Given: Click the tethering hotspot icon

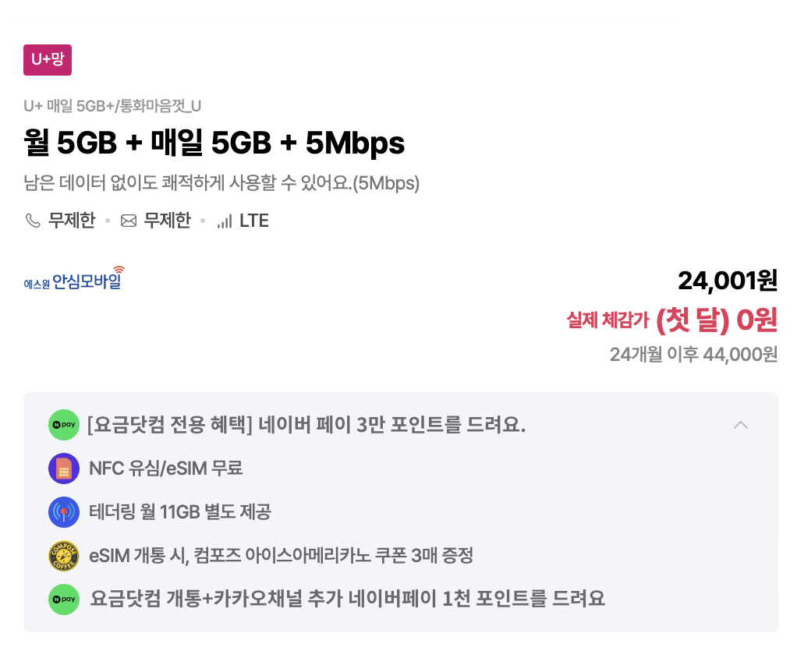Looking at the screenshot, I should click(x=63, y=512).
